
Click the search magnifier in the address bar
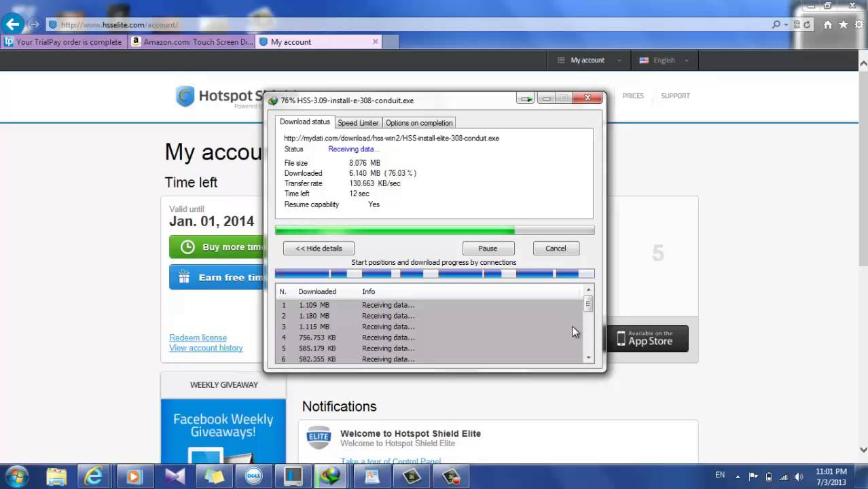pos(776,24)
